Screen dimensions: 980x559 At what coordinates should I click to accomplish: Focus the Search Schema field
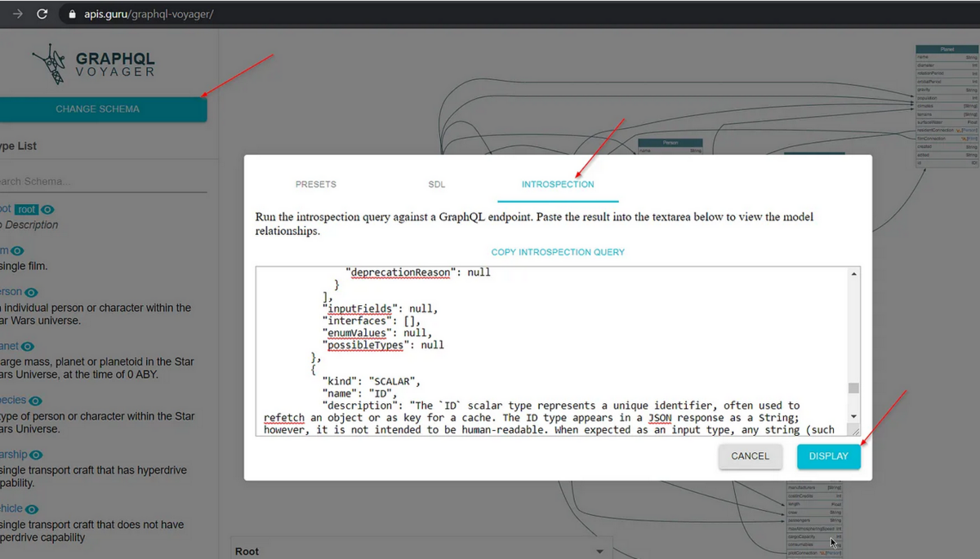(x=103, y=181)
